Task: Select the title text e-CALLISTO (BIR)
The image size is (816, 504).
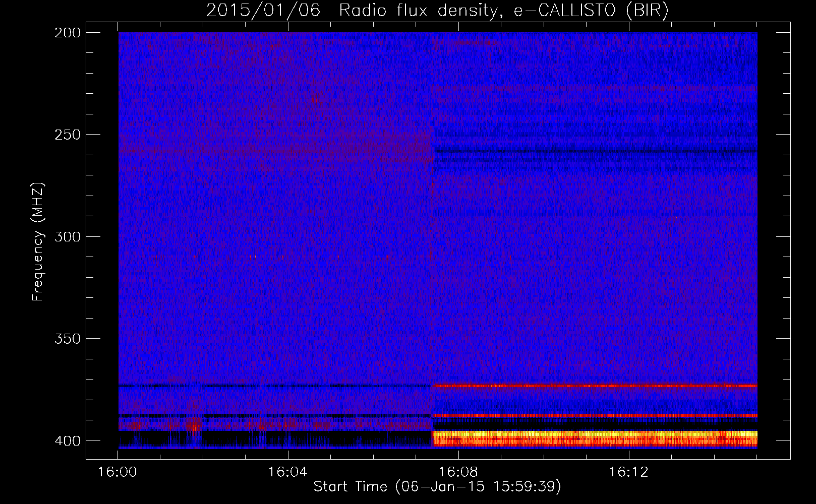Action: coord(591,11)
